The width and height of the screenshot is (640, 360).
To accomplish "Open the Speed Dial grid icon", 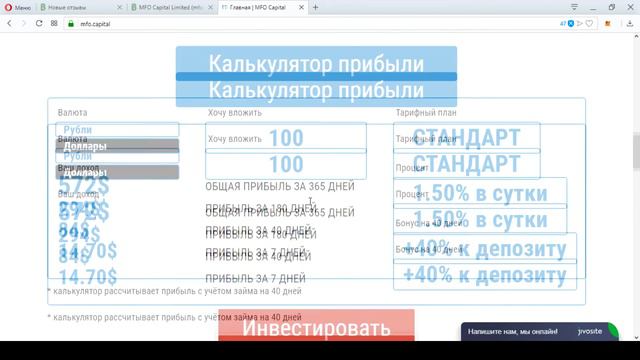I will (54, 24).
